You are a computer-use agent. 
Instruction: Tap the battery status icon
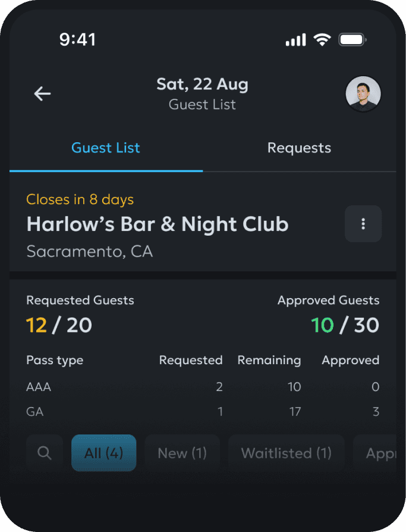(353, 40)
